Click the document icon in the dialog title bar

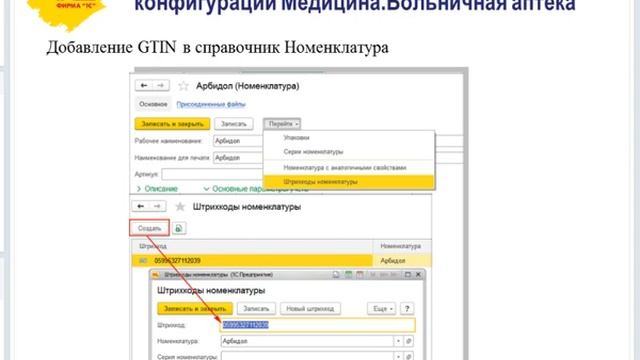point(336,275)
